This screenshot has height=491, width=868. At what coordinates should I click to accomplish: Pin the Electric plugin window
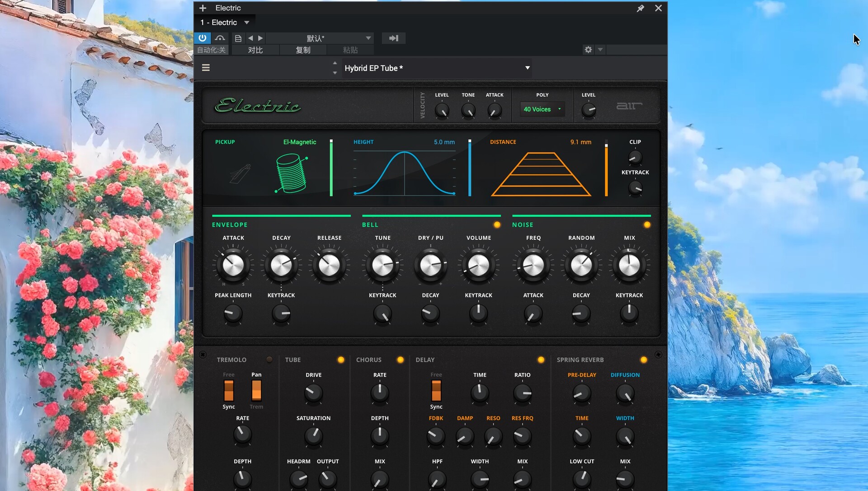pyautogui.click(x=640, y=8)
